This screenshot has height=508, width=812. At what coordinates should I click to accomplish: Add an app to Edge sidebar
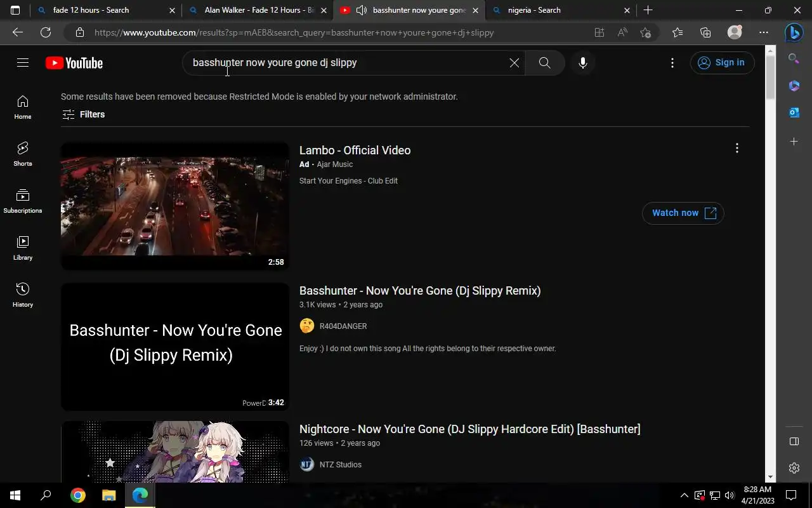click(794, 141)
